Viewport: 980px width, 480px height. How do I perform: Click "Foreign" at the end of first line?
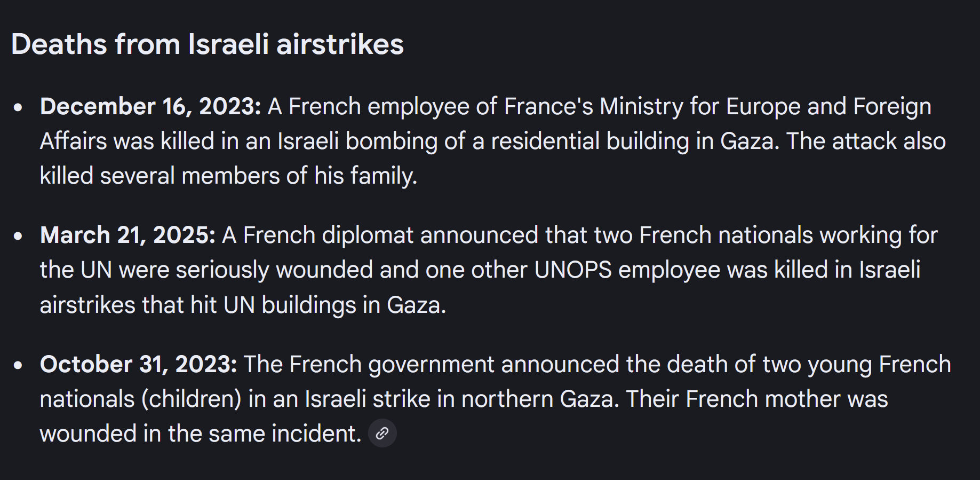892,107
